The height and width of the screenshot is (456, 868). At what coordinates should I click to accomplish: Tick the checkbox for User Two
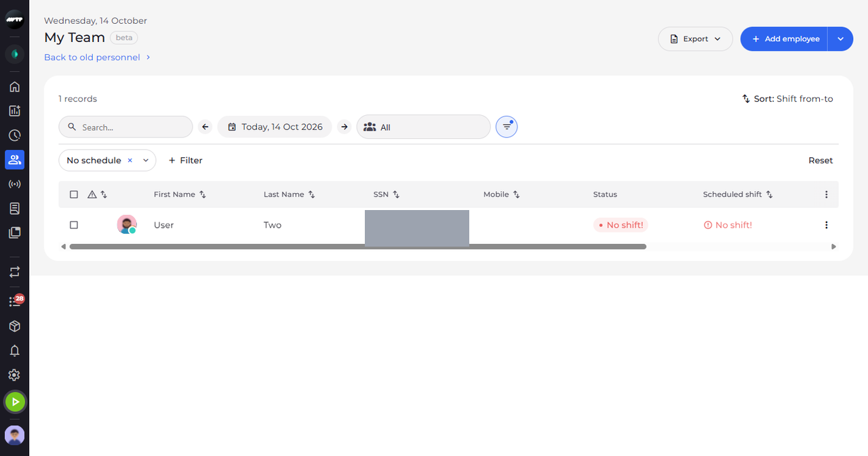point(74,225)
